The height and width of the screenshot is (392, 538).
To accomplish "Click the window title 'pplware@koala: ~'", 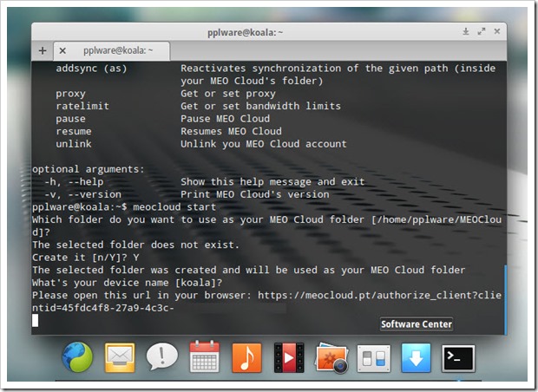I will coord(245,33).
